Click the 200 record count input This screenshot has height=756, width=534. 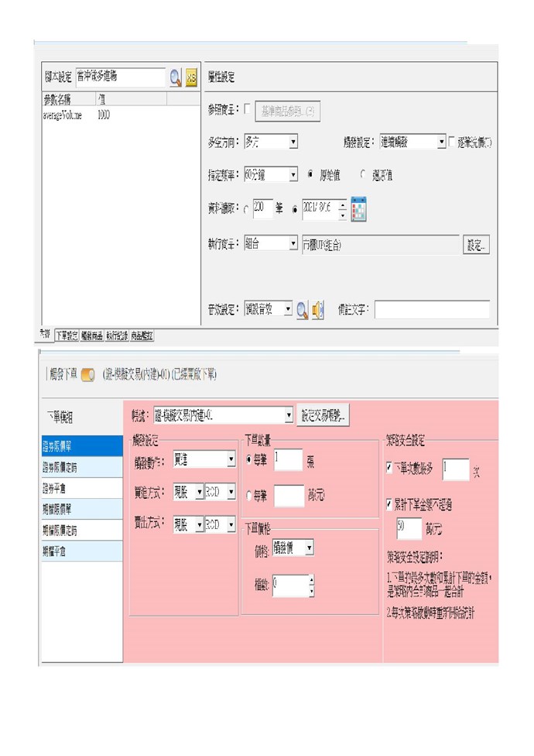click(263, 209)
